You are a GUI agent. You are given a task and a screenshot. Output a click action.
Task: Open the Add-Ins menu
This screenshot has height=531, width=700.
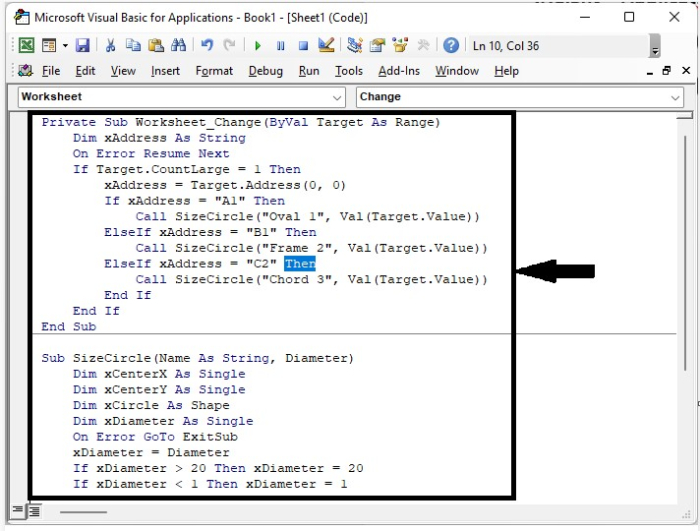click(x=399, y=71)
